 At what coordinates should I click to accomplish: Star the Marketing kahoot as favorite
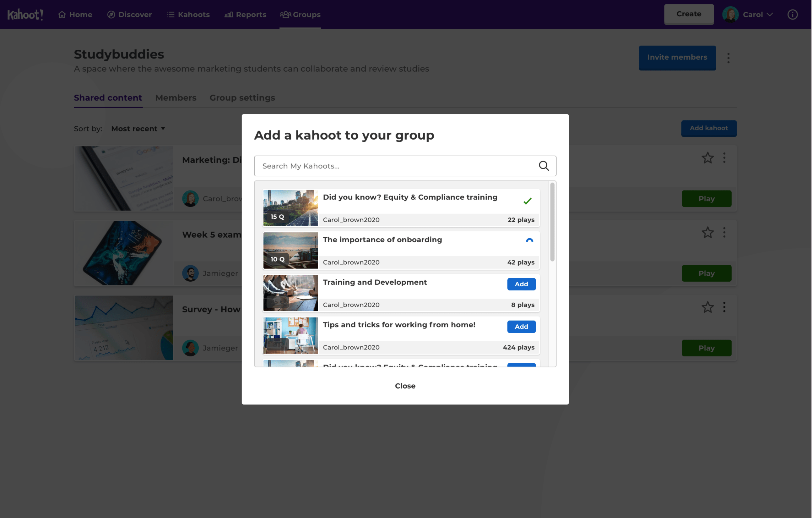707,157
